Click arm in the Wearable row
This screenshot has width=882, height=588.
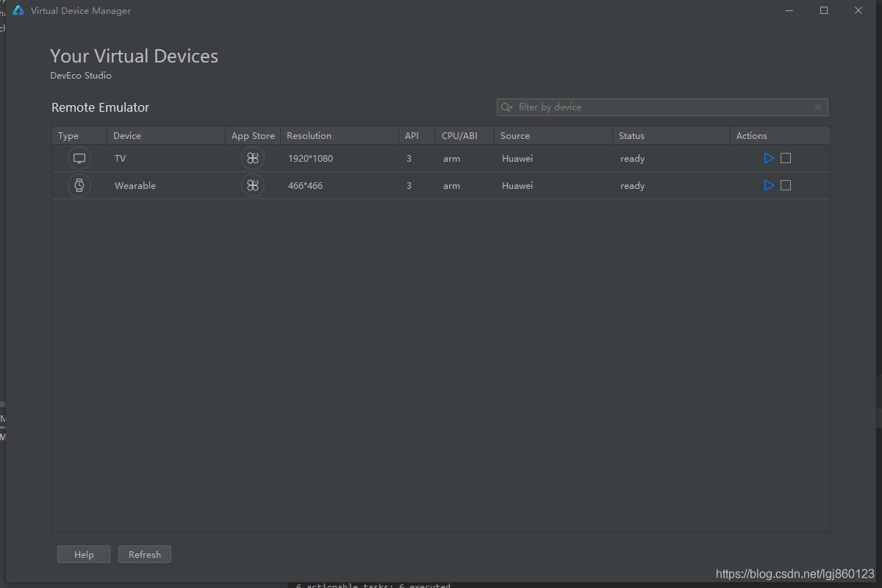tap(451, 185)
